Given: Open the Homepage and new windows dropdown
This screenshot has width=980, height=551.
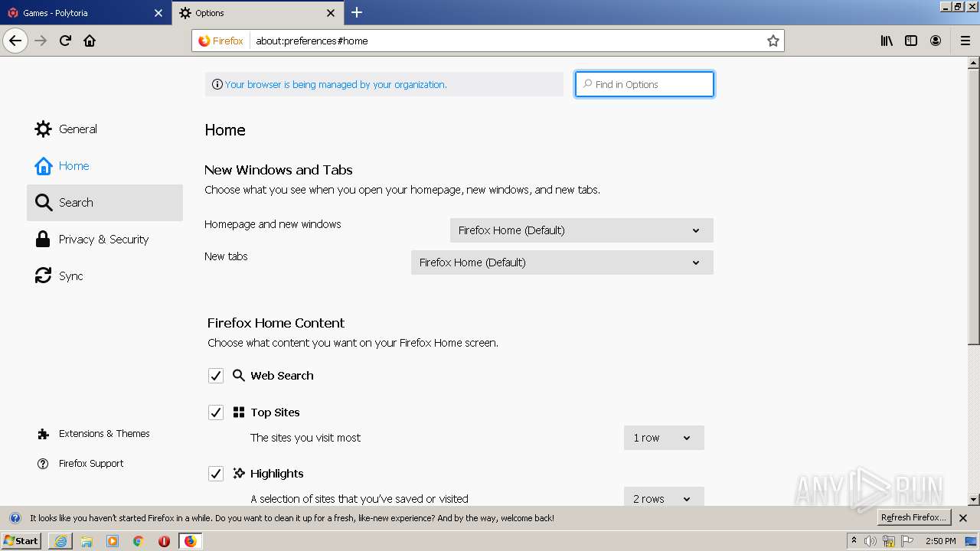Looking at the screenshot, I should (x=582, y=230).
